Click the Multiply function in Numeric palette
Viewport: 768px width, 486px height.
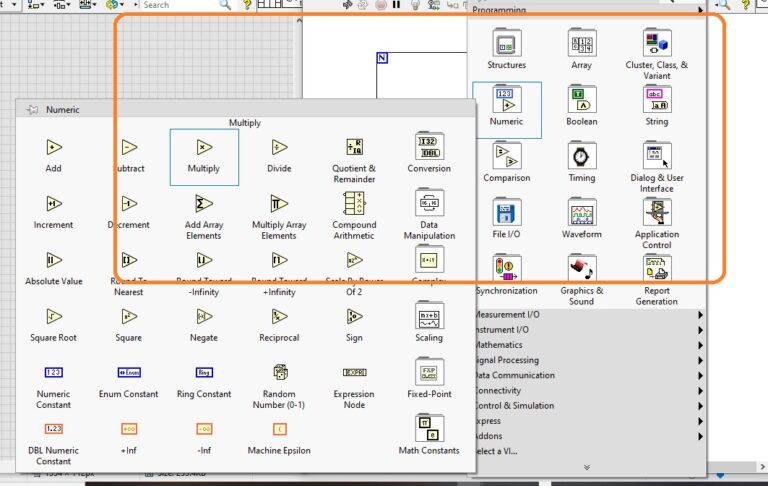click(x=204, y=148)
